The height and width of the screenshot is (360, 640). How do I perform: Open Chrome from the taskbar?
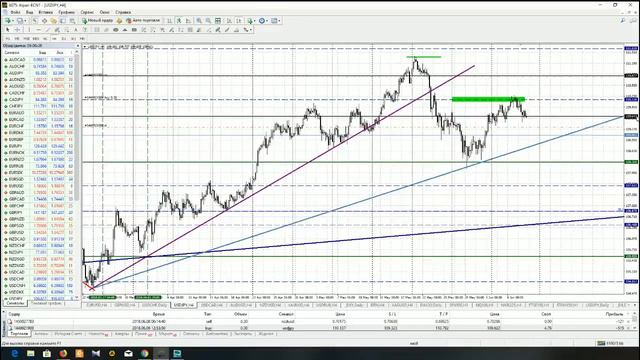click(x=144, y=353)
